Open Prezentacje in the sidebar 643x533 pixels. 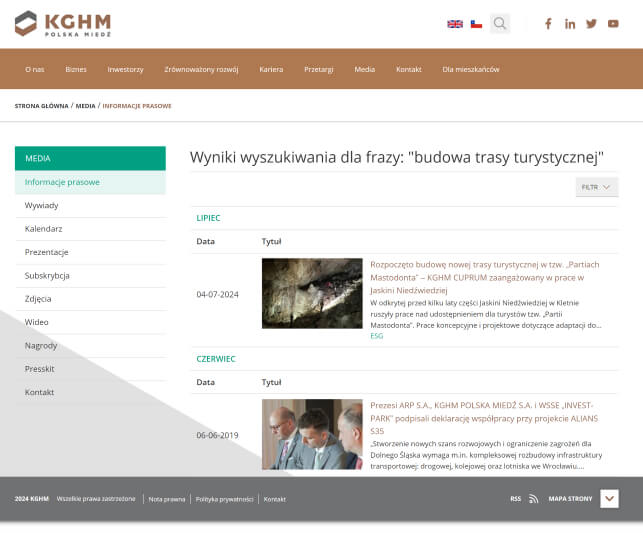(x=90, y=252)
